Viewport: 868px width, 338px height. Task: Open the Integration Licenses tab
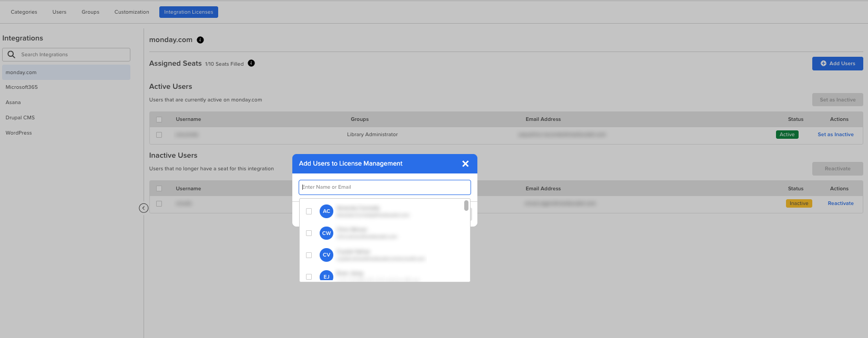point(189,12)
